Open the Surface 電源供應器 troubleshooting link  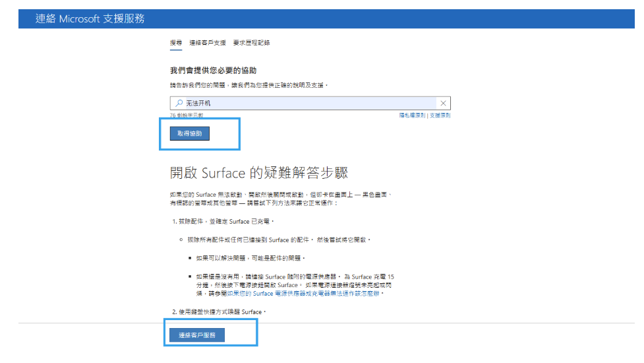303,294
